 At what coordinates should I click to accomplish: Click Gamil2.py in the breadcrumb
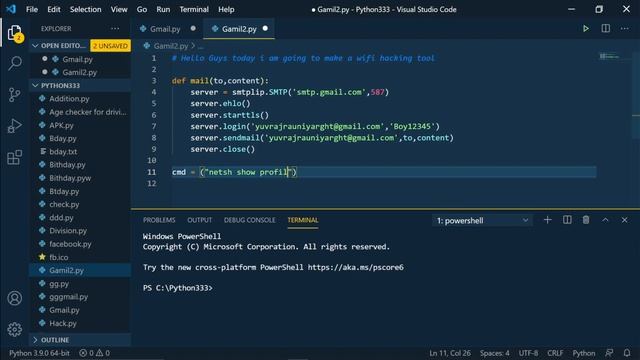[x=171, y=46]
